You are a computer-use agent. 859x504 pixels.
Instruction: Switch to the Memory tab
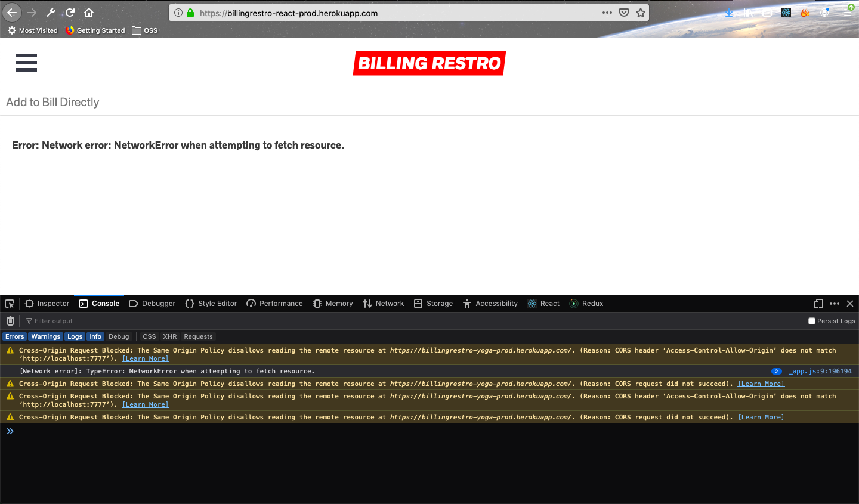[x=333, y=304]
